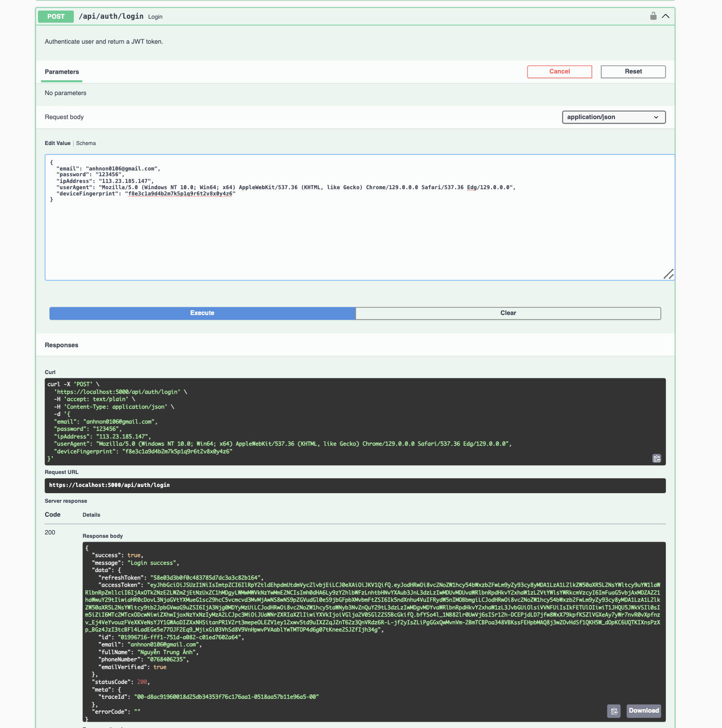The image size is (722, 728).
Task: Collapse the login endpoint with chevron
Action: point(665,16)
